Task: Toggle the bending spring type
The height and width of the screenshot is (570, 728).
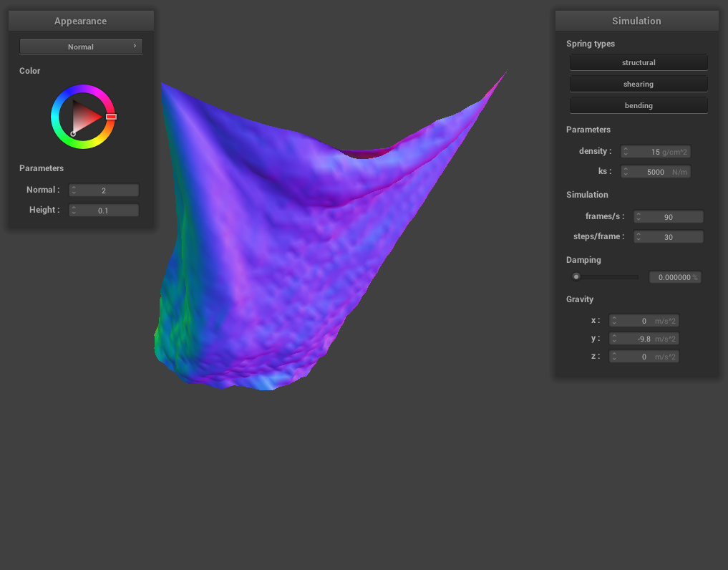Action: 639,106
